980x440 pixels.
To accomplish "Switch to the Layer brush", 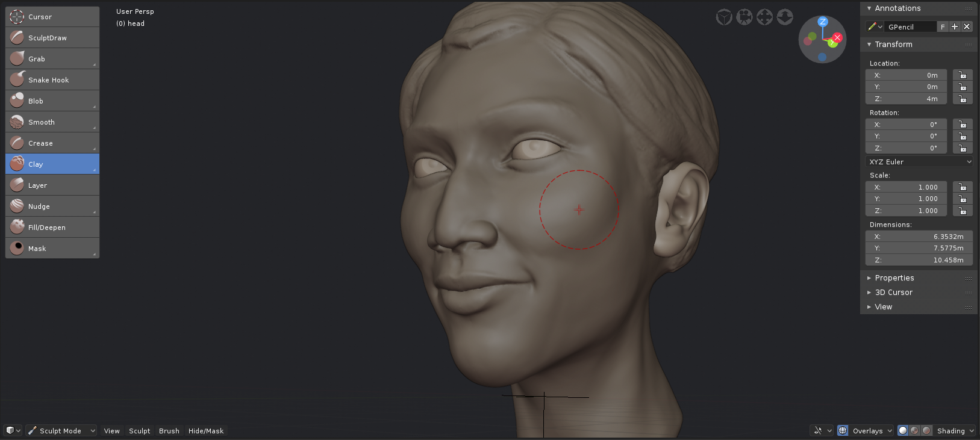I will pos(52,185).
